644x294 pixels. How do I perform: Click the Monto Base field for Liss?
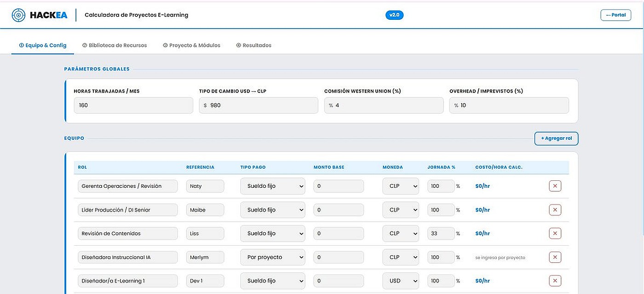pos(339,233)
